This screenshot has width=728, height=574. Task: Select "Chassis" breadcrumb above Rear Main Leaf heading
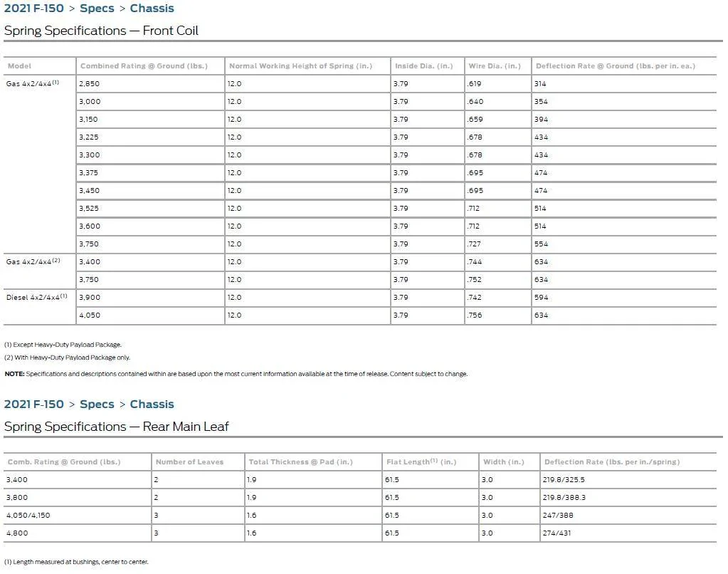[x=152, y=405]
